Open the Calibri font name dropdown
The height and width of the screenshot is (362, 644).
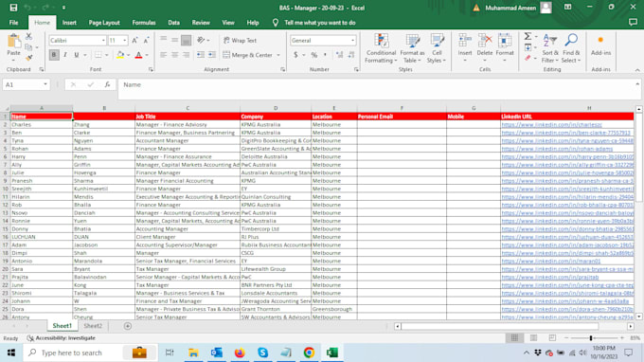[x=103, y=40]
